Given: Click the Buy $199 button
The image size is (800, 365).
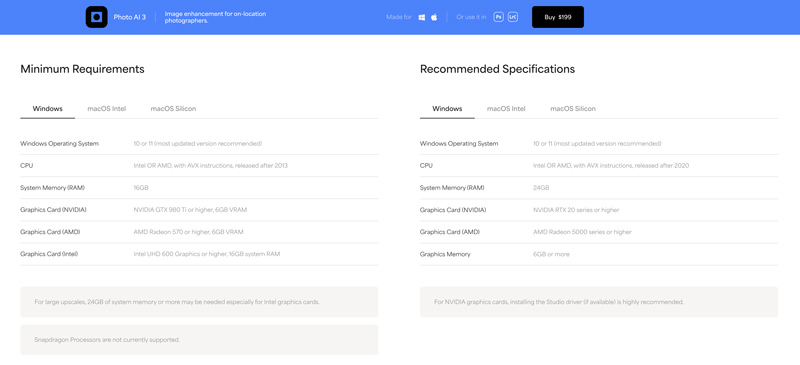Looking at the screenshot, I should click(558, 17).
